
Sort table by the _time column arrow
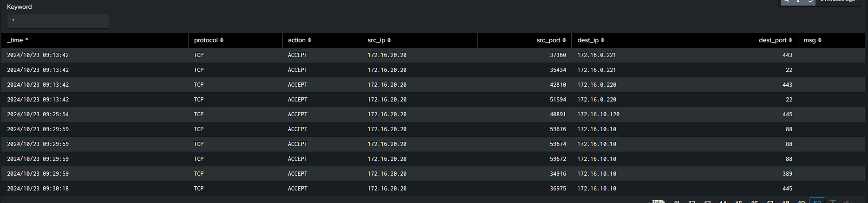pos(27,40)
